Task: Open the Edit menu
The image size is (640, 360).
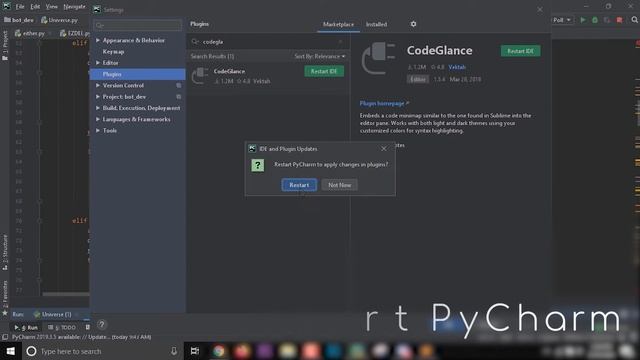Action: point(35,7)
